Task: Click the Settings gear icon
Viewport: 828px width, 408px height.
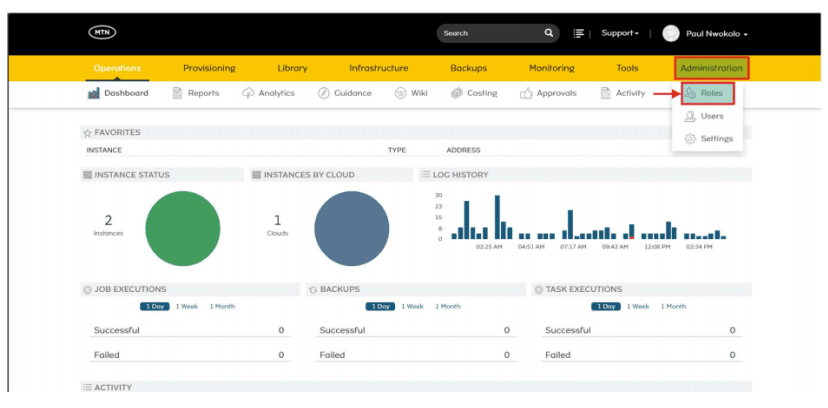Action: pos(690,139)
